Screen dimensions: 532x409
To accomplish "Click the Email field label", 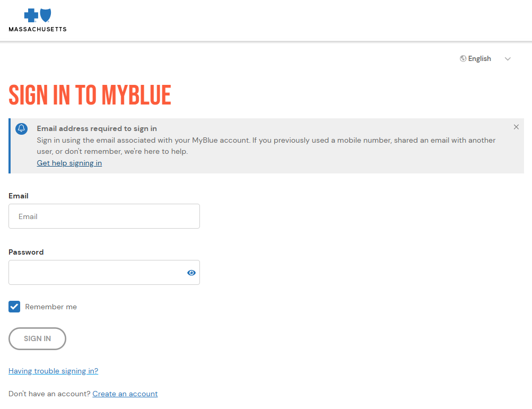I will coord(19,196).
